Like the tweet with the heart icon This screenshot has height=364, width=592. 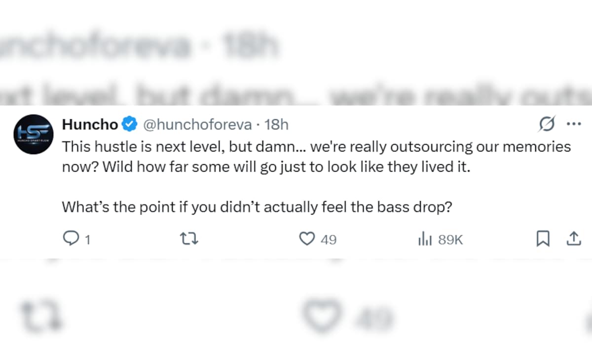(x=307, y=239)
